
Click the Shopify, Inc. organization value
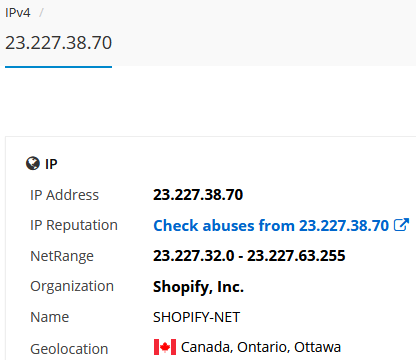point(198,287)
